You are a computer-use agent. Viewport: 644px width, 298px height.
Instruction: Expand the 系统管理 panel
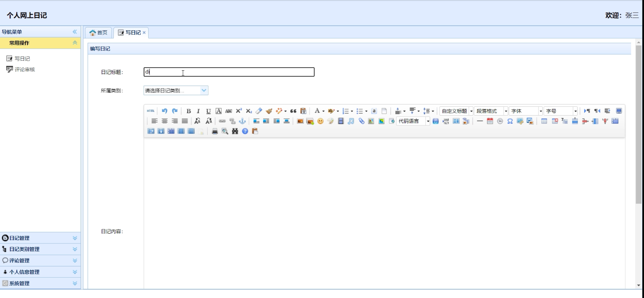[x=40, y=283]
